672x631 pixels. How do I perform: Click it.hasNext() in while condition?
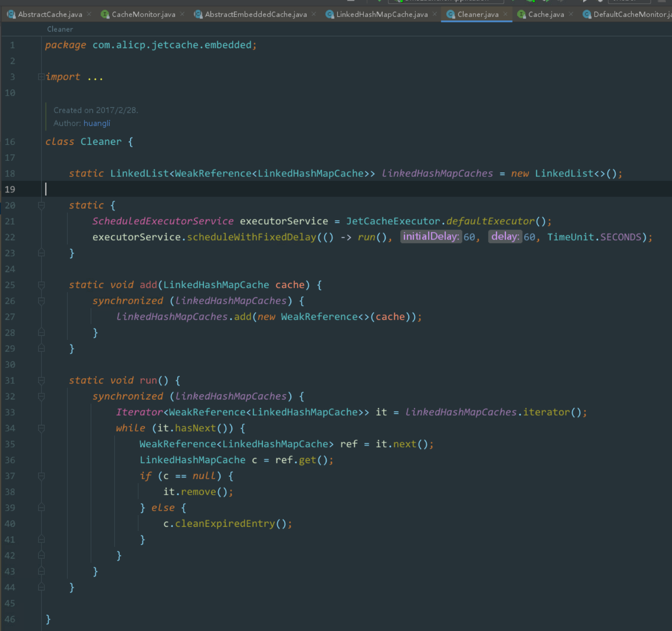click(x=192, y=428)
